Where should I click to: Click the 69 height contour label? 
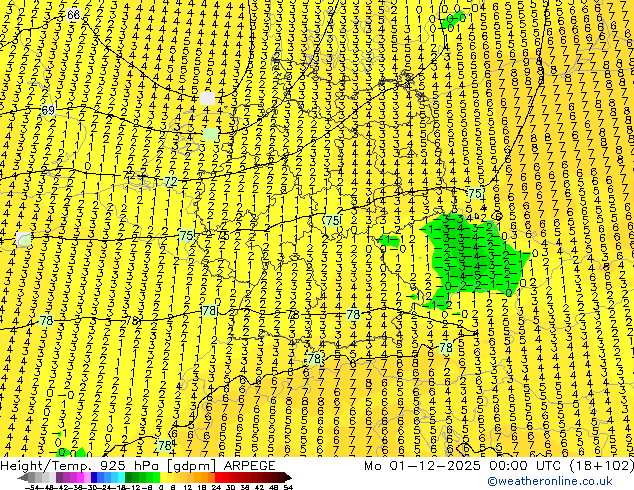[x=48, y=110]
